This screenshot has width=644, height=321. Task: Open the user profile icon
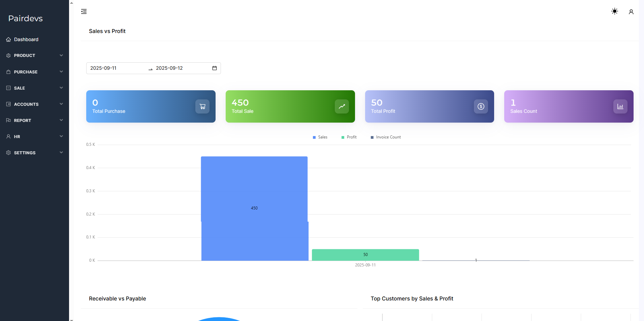pos(631,12)
